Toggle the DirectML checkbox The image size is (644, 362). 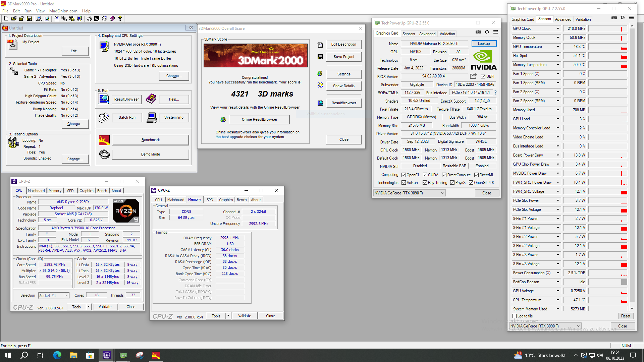476,175
